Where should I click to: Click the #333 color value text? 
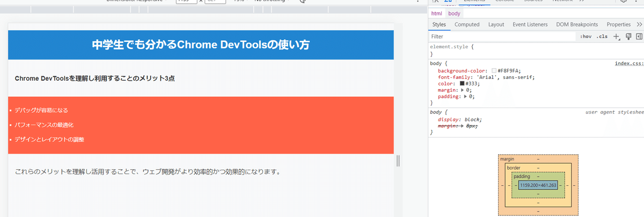click(x=472, y=84)
